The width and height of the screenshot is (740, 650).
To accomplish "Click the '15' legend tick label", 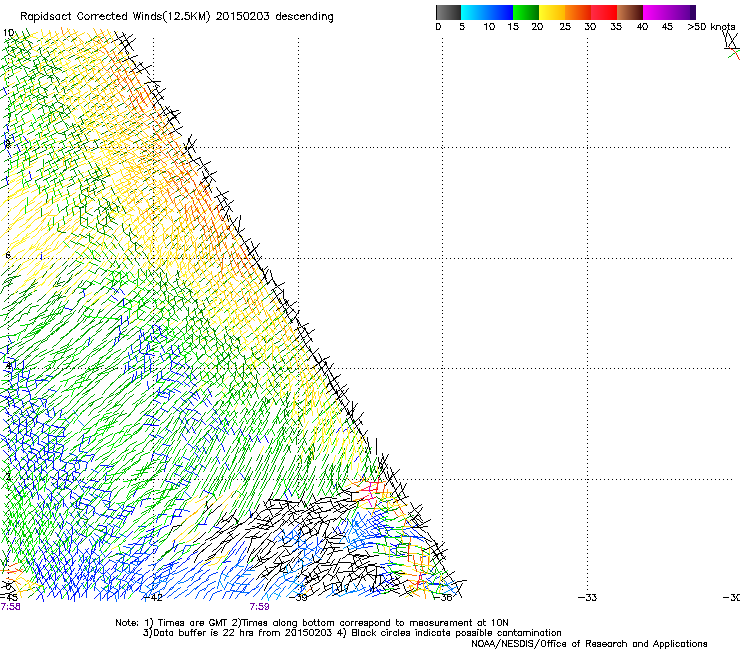I will tap(513, 27).
